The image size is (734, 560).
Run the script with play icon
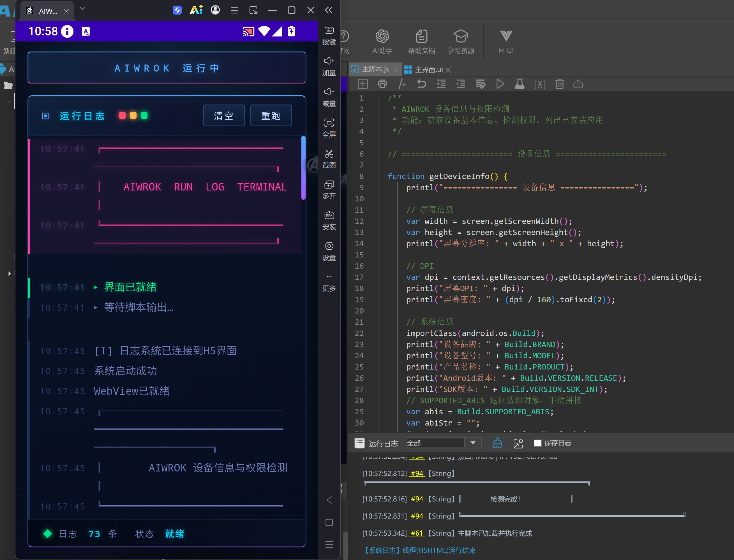(500, 84)
